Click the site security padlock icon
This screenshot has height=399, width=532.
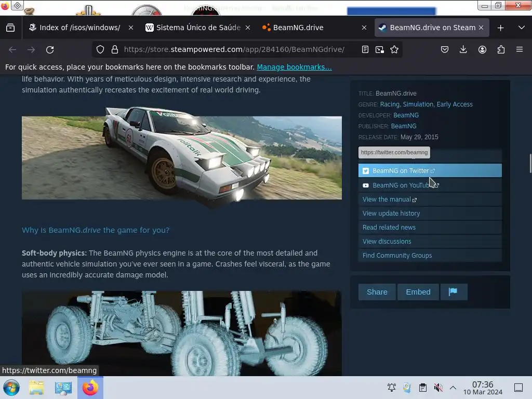coord(115,49)
